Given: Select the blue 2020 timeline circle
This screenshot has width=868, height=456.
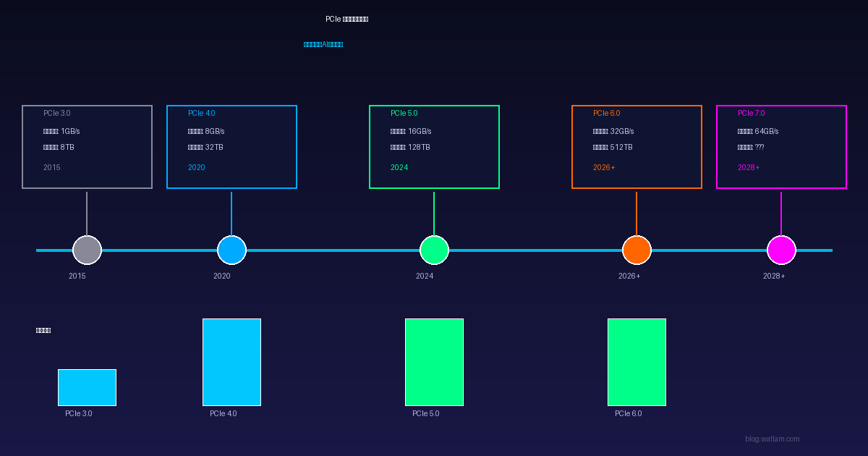Looking at the screenshot, I should click(x=231, y=250).
